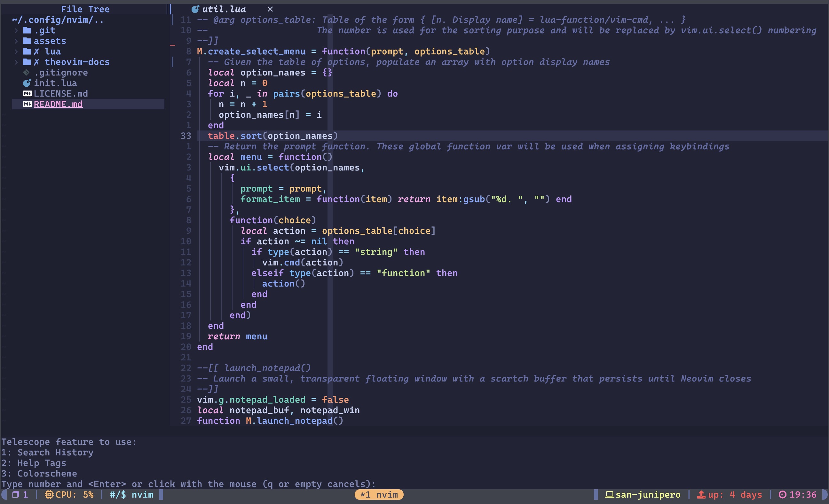Click the 19:36 time display

(x=803, y=495)
